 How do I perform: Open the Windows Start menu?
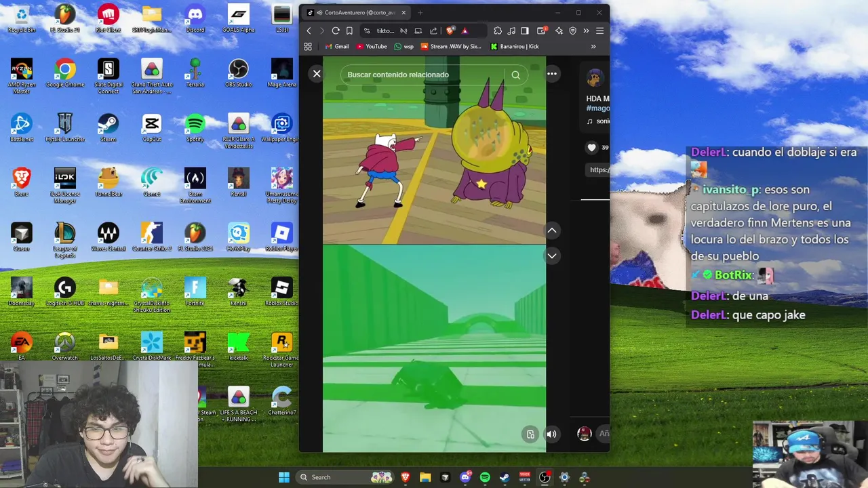tap(284, 477)
